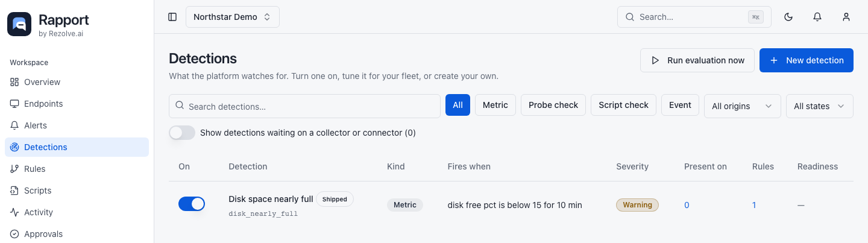Filter detections by Script check
The image size is (868, 243).
(623, 105)
